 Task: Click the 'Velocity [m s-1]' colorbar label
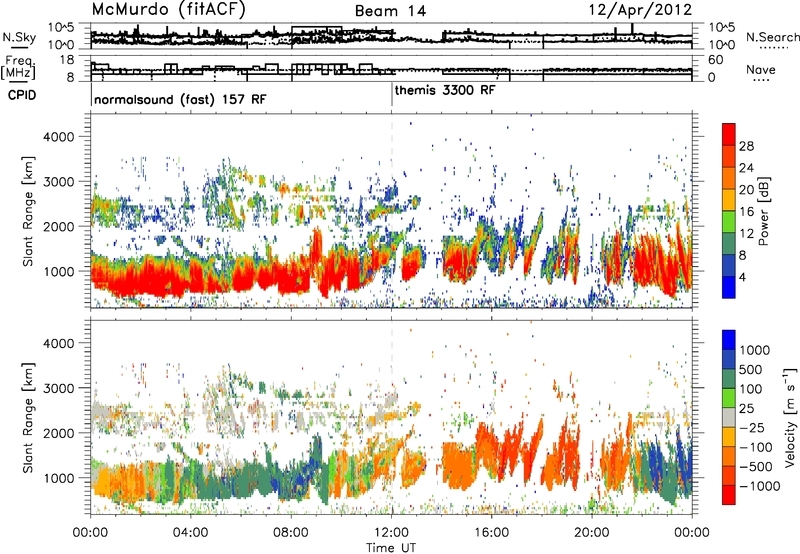[790, 417]
